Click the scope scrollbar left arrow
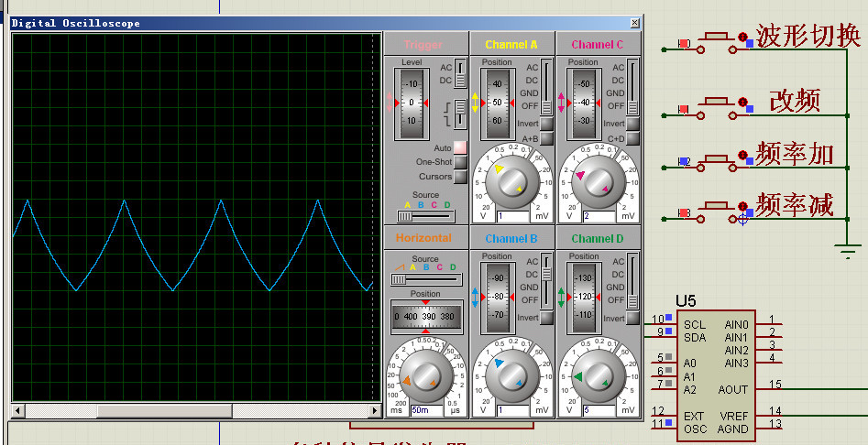The image size is (868, 445). click(x=18, y=411)
